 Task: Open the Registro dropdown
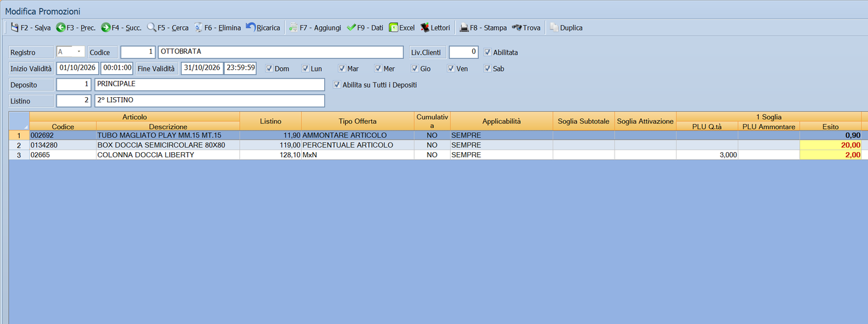click(79, 52)
